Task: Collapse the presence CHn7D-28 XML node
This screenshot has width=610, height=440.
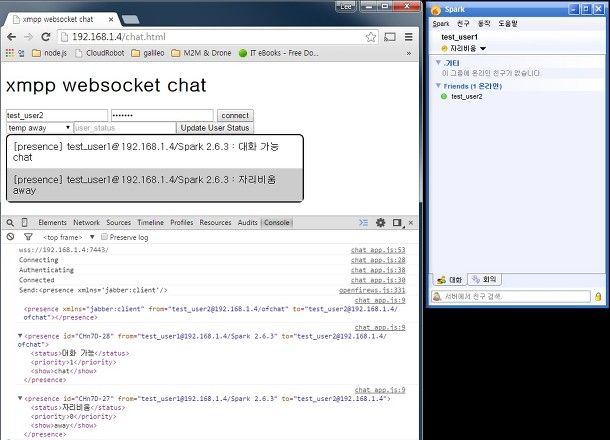Action: tap(20, 336)
